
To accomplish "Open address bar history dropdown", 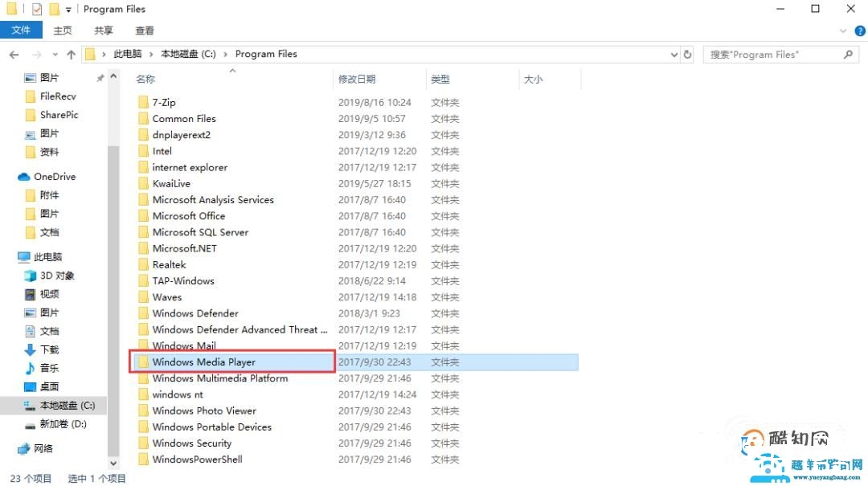I will pos(674,55).
